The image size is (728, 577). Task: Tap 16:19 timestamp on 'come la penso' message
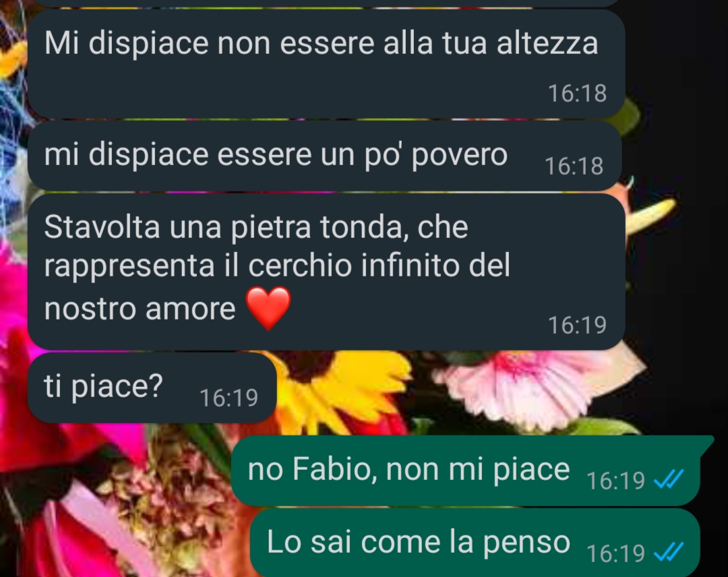pos(615,553)
